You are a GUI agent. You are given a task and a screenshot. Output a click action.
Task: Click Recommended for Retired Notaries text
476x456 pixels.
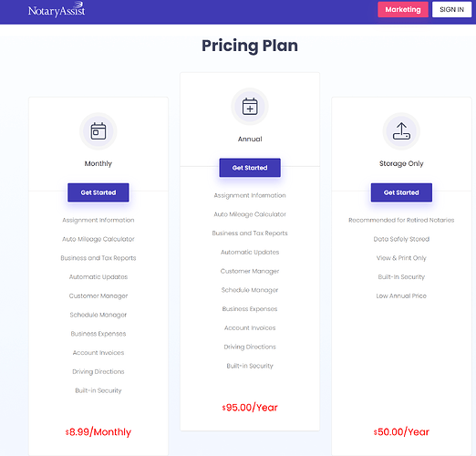click(x=401, y=220)
